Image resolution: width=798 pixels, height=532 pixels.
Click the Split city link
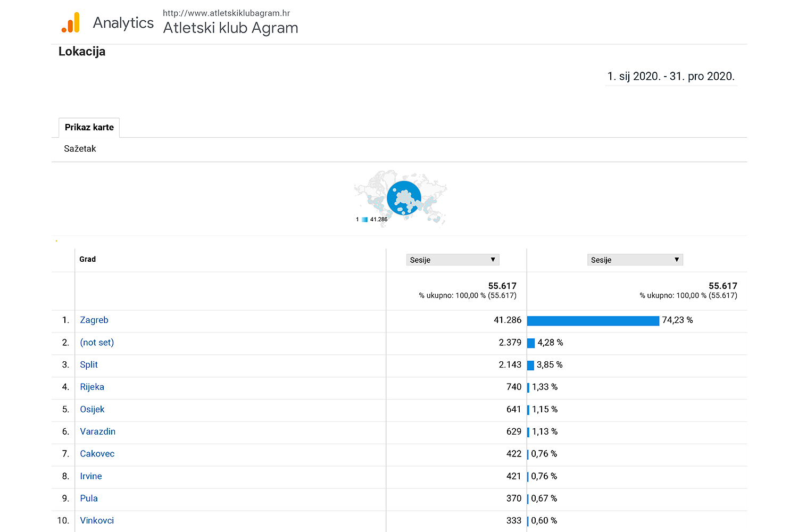click(89, 365)
